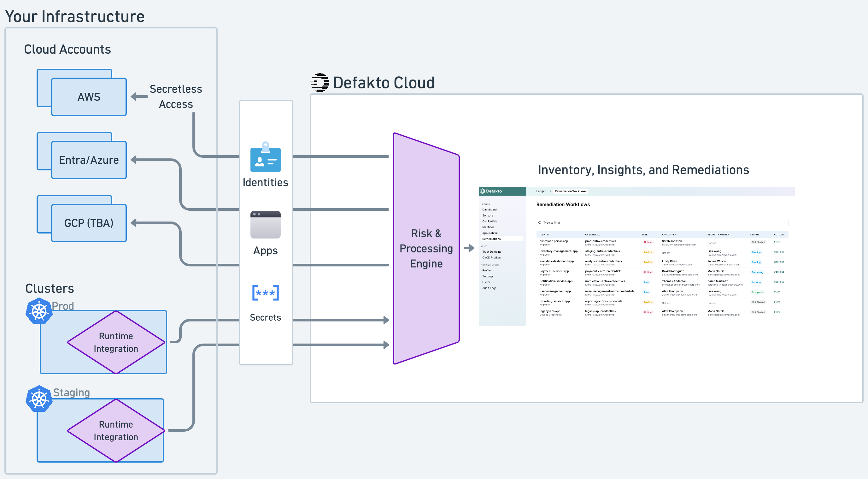Click Start for legacy-api-app
The height and width of the screenshot is (479, 868).
coord(777,312)
